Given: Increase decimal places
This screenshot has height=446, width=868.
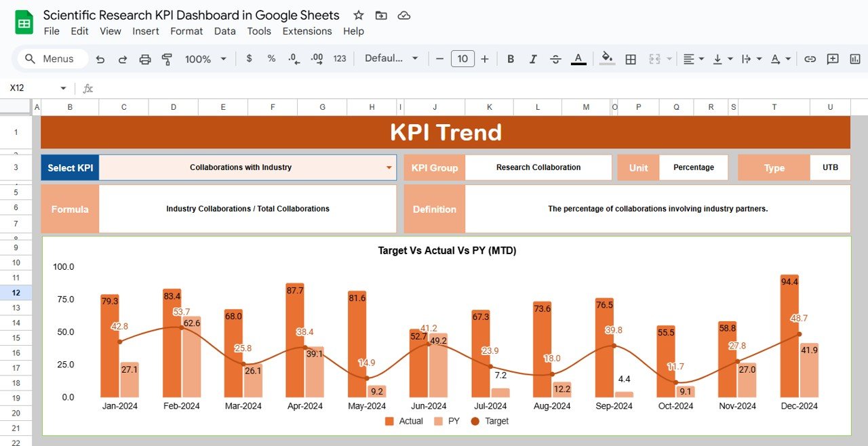Looking at the screenshot, I should (x=316, y=59).
